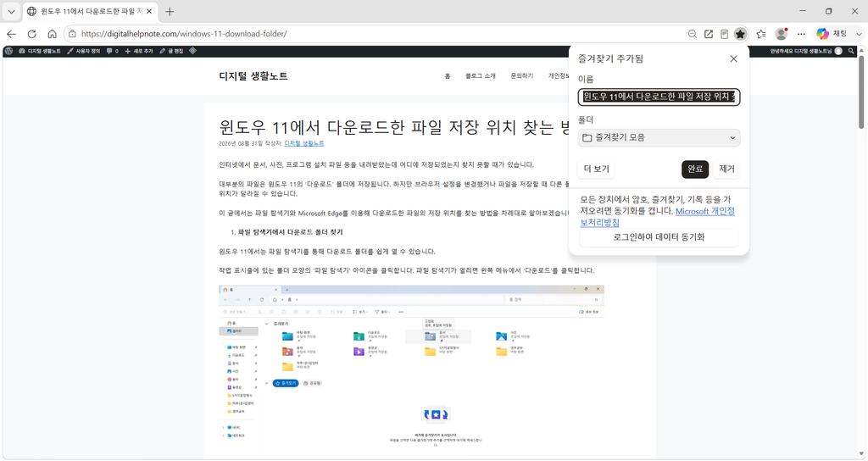Click heading 파일 탐색기에서 다운로드 폴더 찾기
Viewport: 868px width, 461px height.
(290, 232)
